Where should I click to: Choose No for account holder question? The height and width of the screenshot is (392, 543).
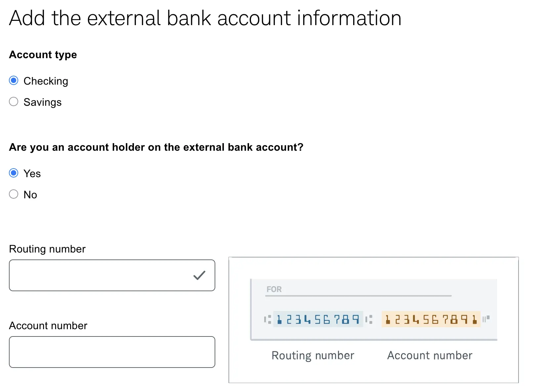click(x=14, y=194)
